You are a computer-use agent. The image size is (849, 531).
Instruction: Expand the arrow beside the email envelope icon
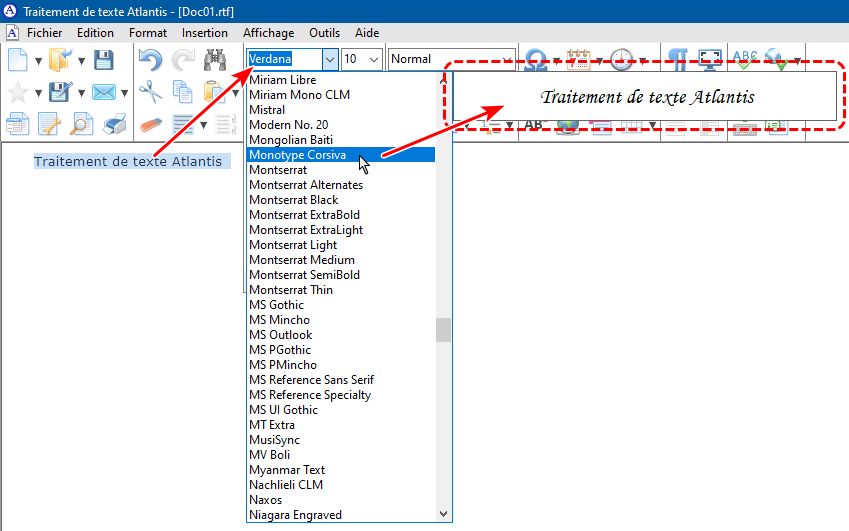click(124, 94)
